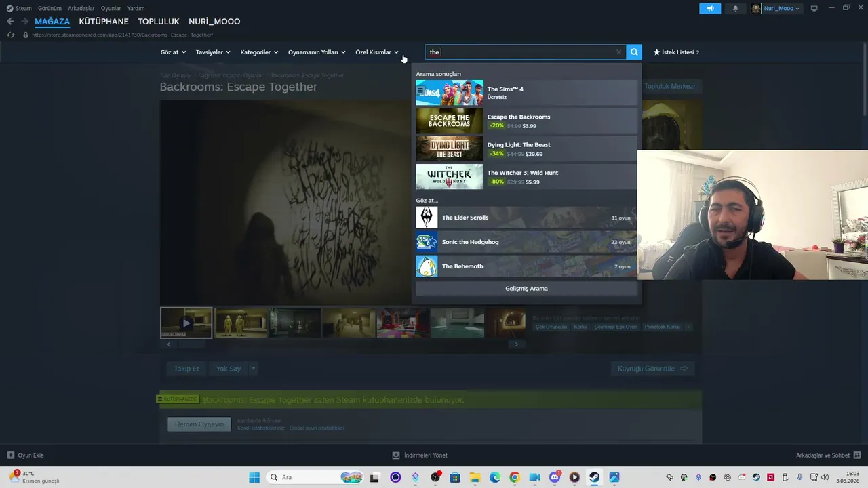The width and height of the screenshot is (868, 488).
Task: Open Arkadaşlar ve Sohbet panel
Action: (828, 455)
